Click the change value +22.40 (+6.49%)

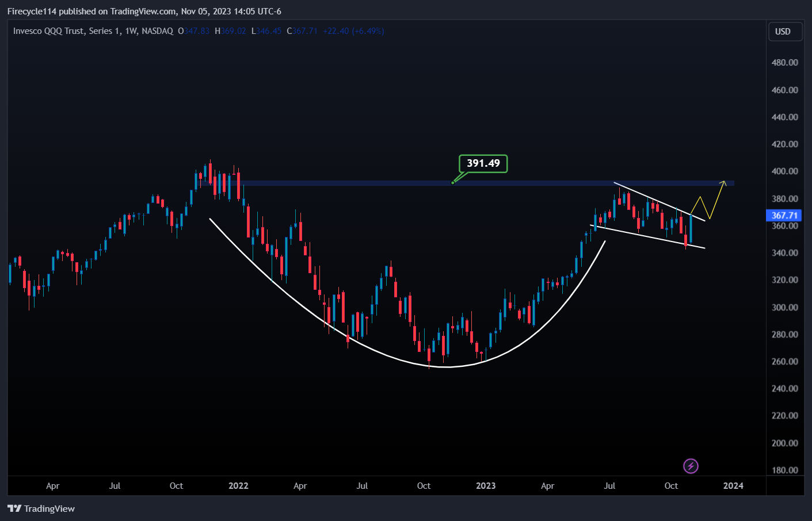click(353, 31)
